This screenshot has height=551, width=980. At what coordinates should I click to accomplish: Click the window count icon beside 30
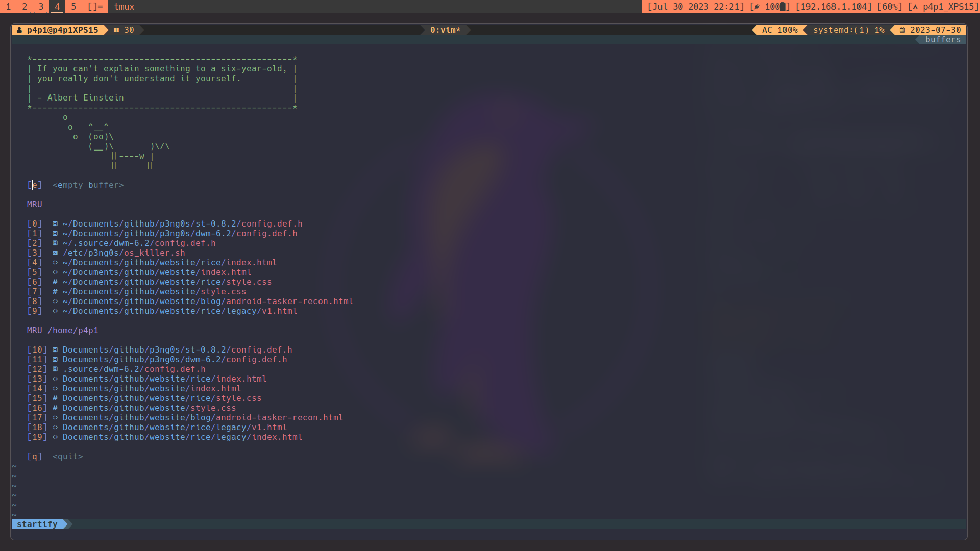pyautogui.click(x=116, y=30)
